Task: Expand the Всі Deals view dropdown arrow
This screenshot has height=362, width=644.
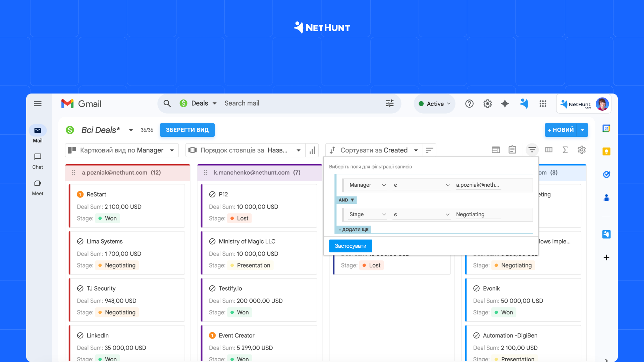Action: (131, 130)
